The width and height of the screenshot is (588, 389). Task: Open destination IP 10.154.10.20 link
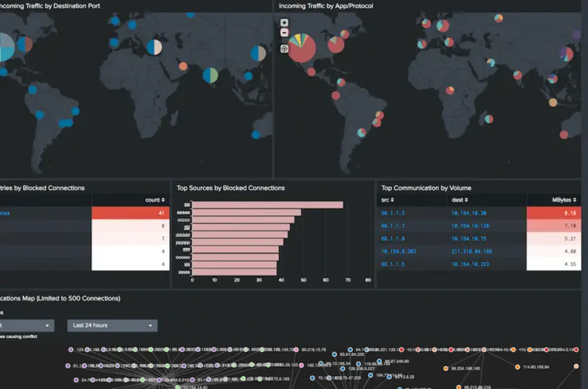click(468, 213)
